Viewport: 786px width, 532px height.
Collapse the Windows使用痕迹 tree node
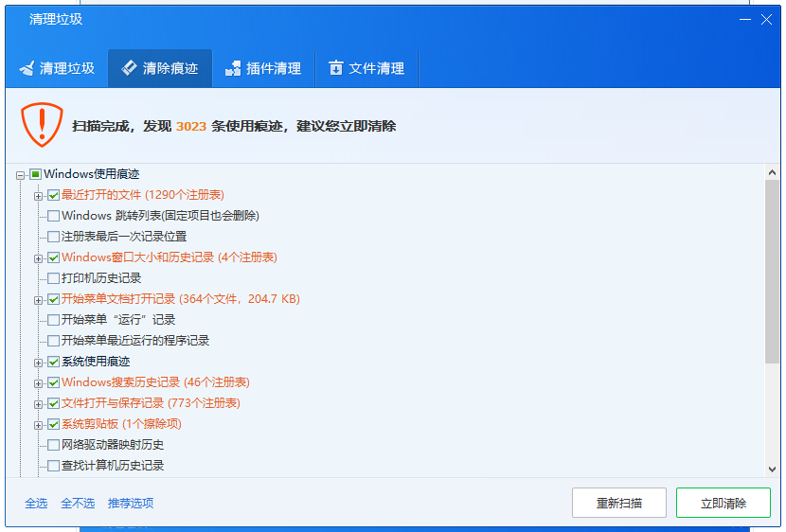(x=20, y=175)
